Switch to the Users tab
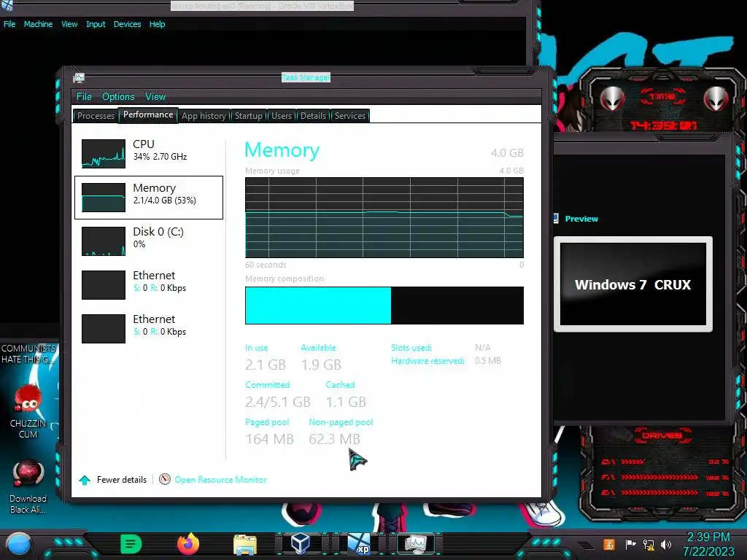 [x=282, y=116]
